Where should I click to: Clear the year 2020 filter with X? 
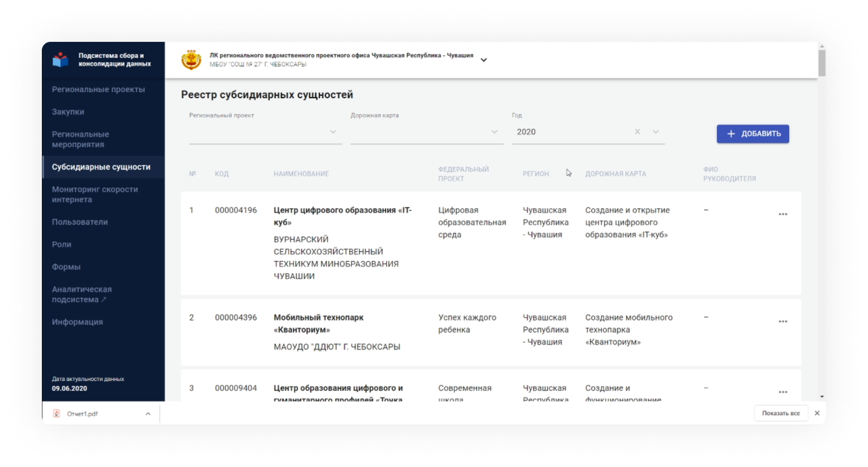637,132
